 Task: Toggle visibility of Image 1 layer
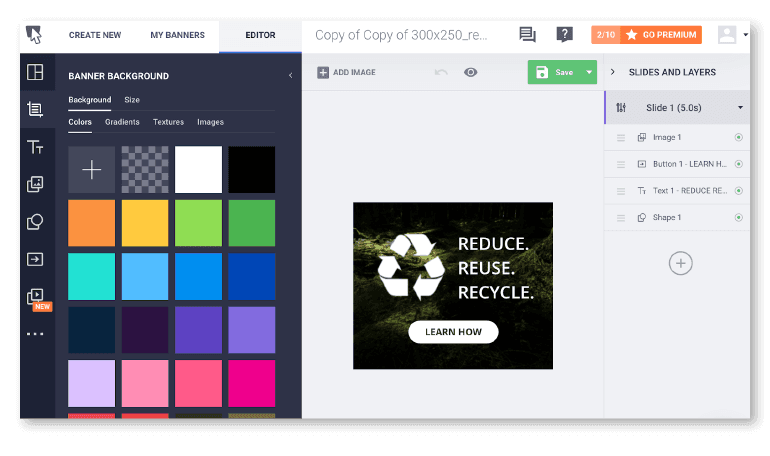tap(738, 137)
